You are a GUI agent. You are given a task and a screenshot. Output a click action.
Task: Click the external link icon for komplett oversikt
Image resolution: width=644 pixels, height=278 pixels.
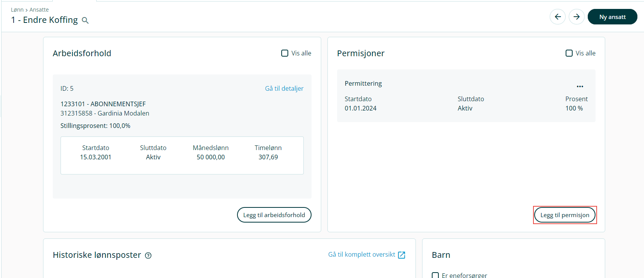(x=402, y=255)
